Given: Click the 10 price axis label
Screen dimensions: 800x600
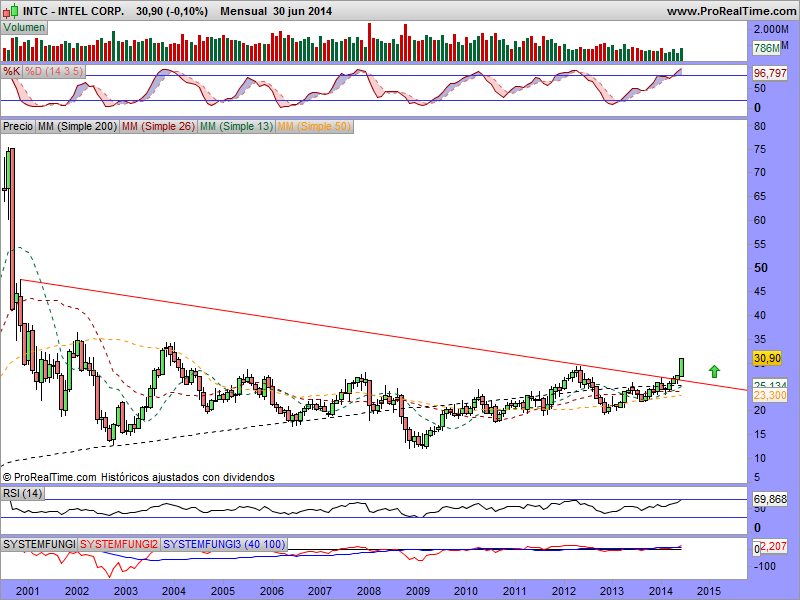Looking at the screenshot, I should 760,458.
